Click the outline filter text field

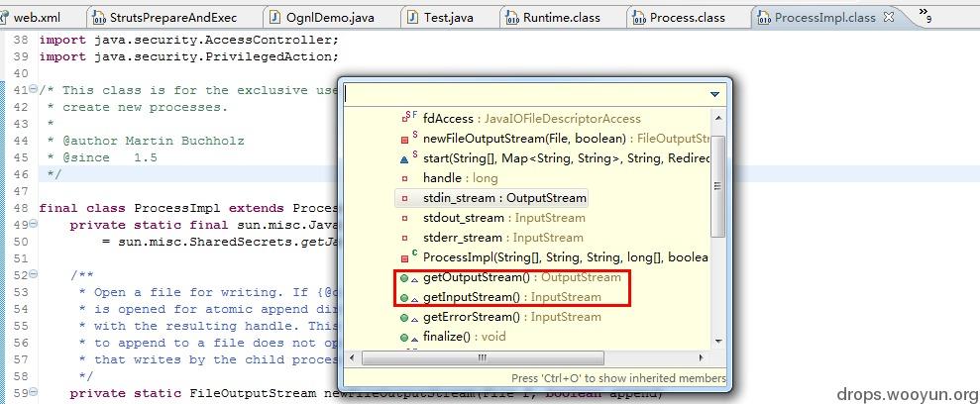(x=526, y=94)
